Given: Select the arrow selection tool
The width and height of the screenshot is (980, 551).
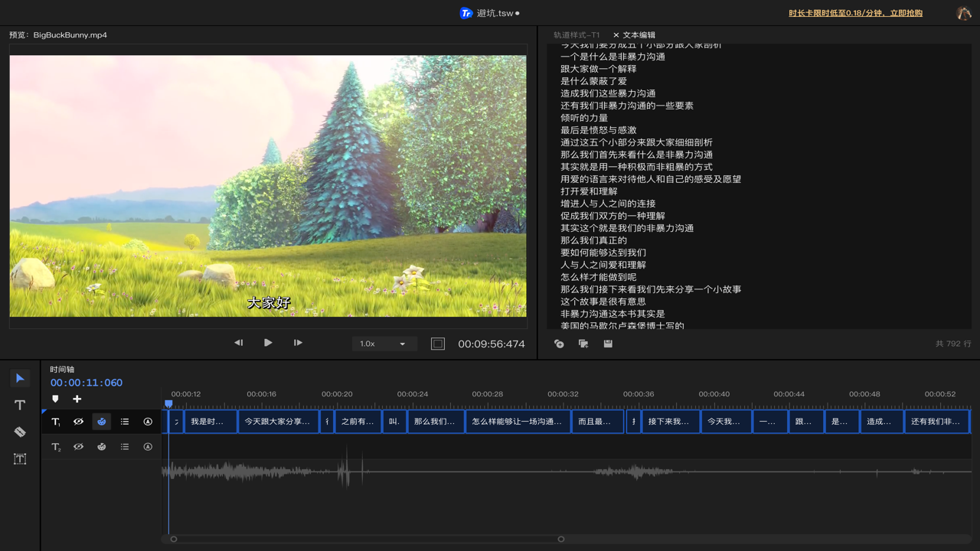Looking at the screenshot, I should pos(20,378).
